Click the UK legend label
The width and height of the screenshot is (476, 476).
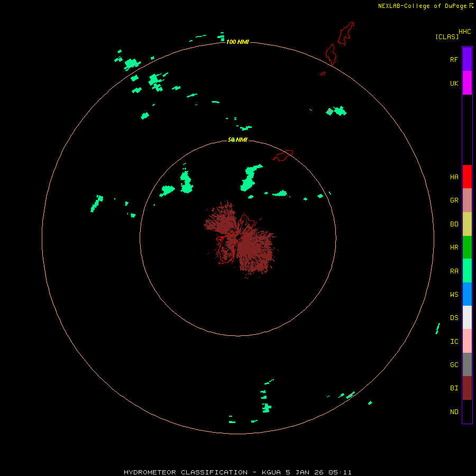454,83
